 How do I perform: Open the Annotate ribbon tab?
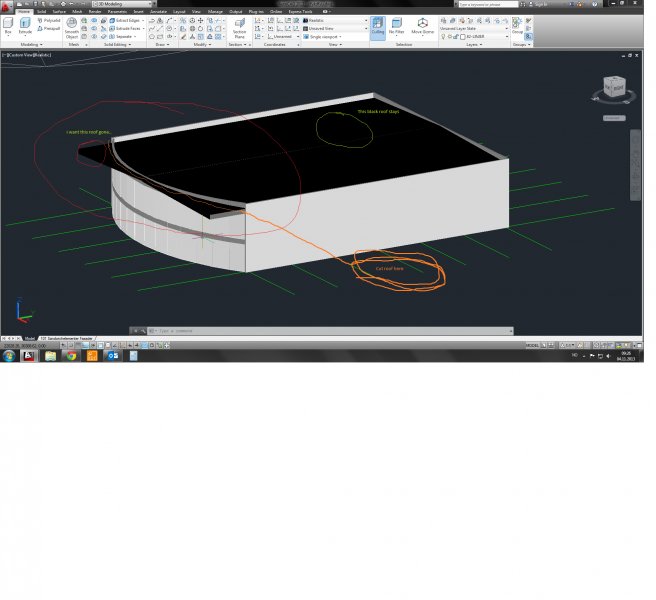point(158,11)
